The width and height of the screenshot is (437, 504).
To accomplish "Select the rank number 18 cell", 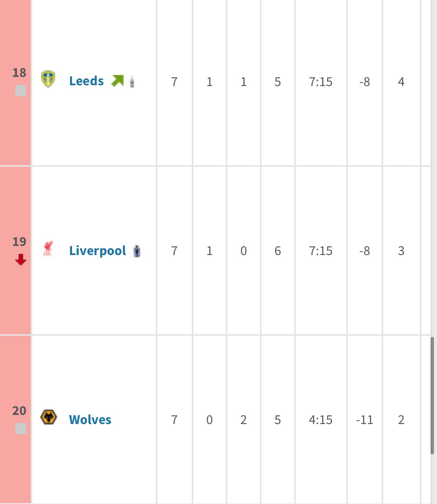I will (20, 73).
